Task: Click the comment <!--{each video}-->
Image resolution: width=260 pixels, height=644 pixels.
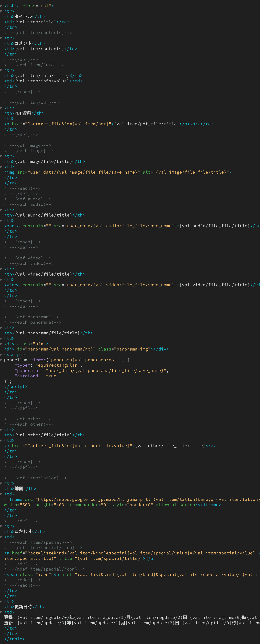Action: pyautogui.click(x=29, y=263)
